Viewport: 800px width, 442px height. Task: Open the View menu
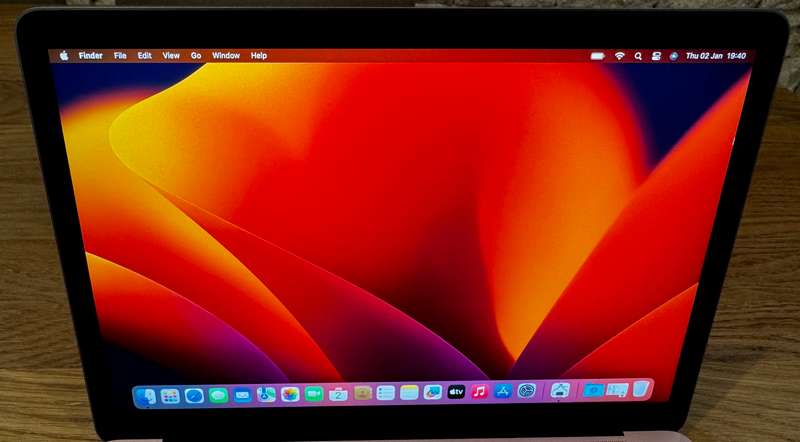point(171,56)
